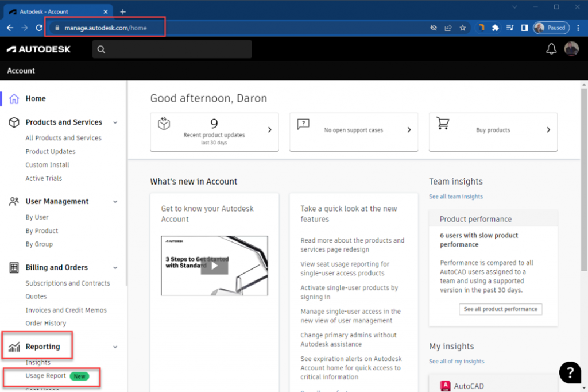Open the user avatar menu
Screen dimensions: 588x392
571,49
